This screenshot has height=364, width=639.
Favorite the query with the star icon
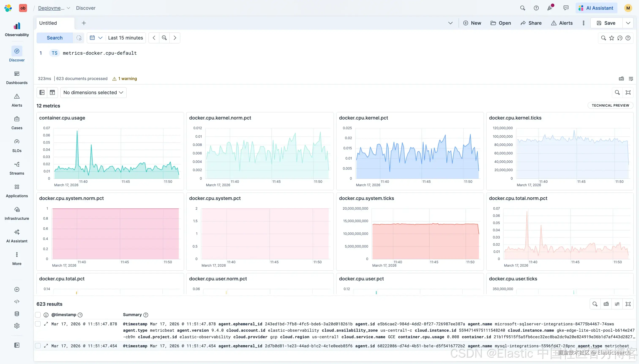[x=612, y=38]
